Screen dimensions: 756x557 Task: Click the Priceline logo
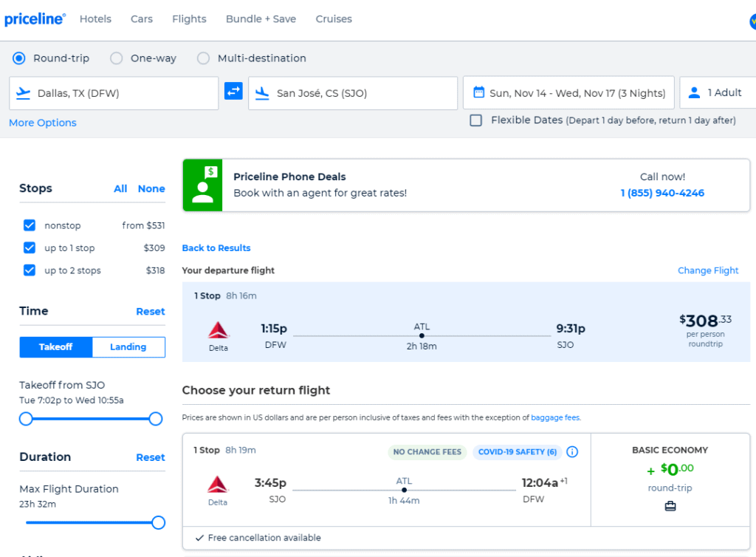point(35,19)
